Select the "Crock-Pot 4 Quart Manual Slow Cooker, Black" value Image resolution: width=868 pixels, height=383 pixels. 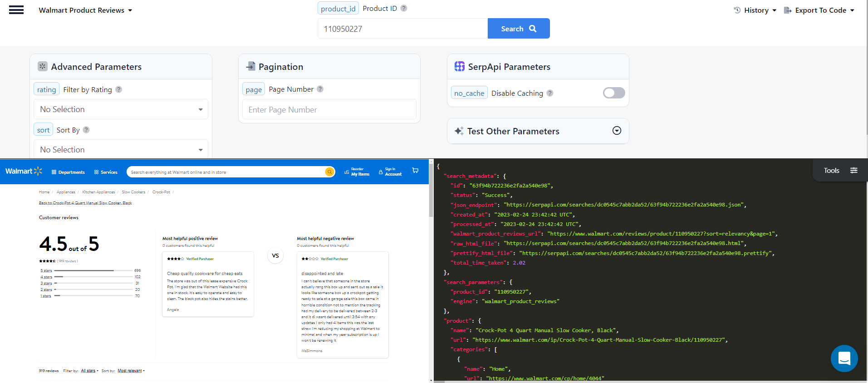pyautogui.click(x=546, y=330)
